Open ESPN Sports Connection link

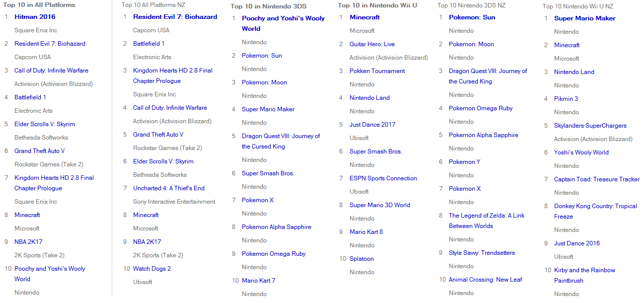(x=383, y=178)
